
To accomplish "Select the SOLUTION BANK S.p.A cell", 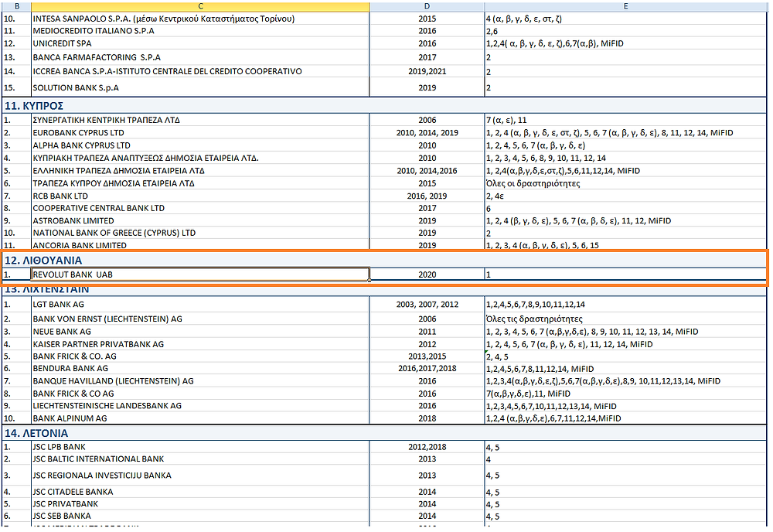I will [200, 87].
